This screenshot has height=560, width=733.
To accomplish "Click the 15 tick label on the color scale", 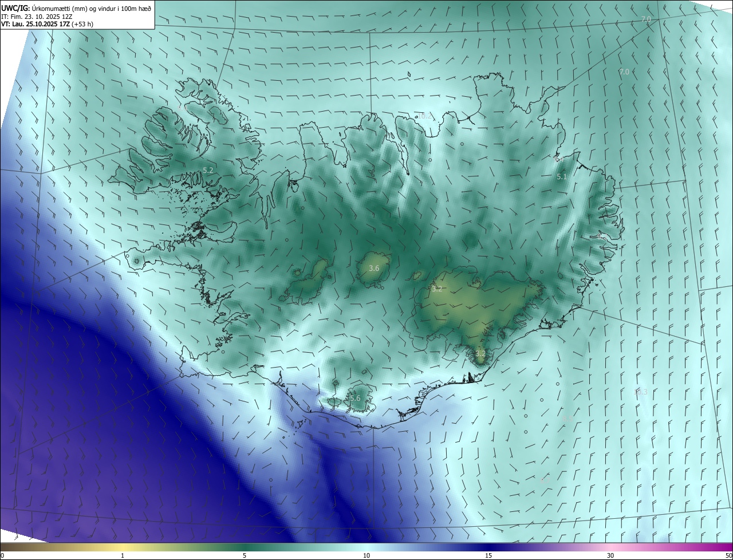I will tap(488, 555).
